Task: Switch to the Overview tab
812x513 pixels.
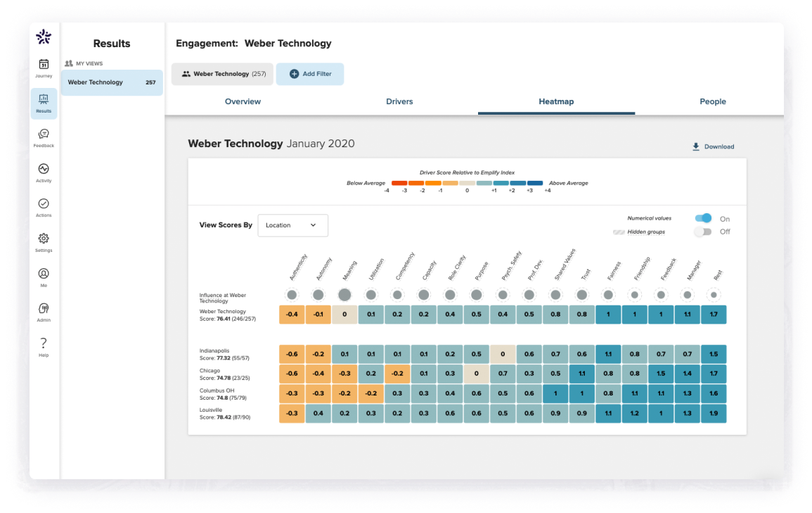Action: tap(243, 101)
